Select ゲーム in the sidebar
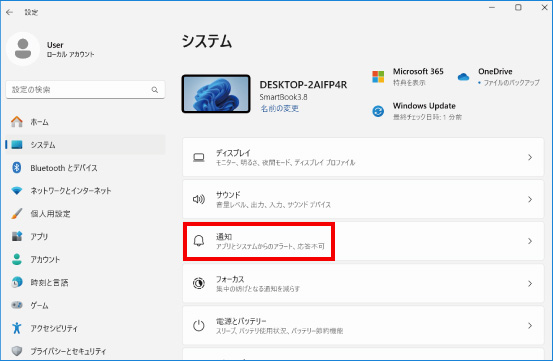 tap(85, 305)
